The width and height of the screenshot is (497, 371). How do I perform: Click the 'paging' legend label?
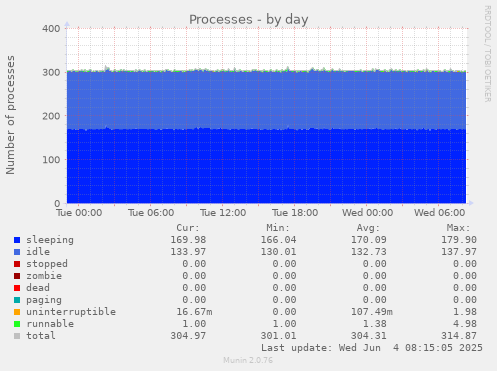click(44, 300)
